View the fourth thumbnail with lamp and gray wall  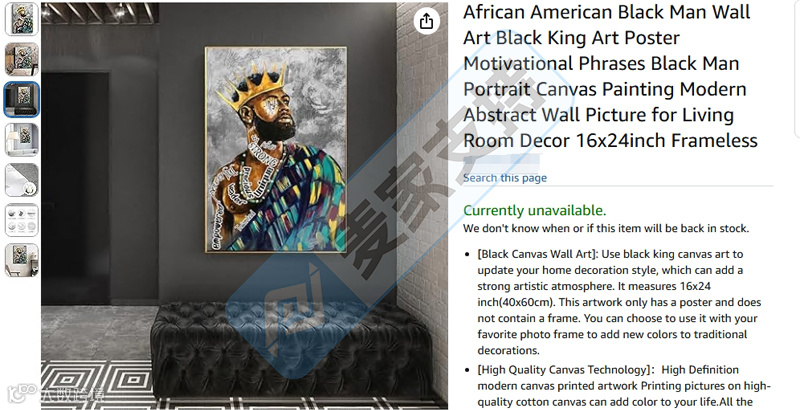click(22, 140)
